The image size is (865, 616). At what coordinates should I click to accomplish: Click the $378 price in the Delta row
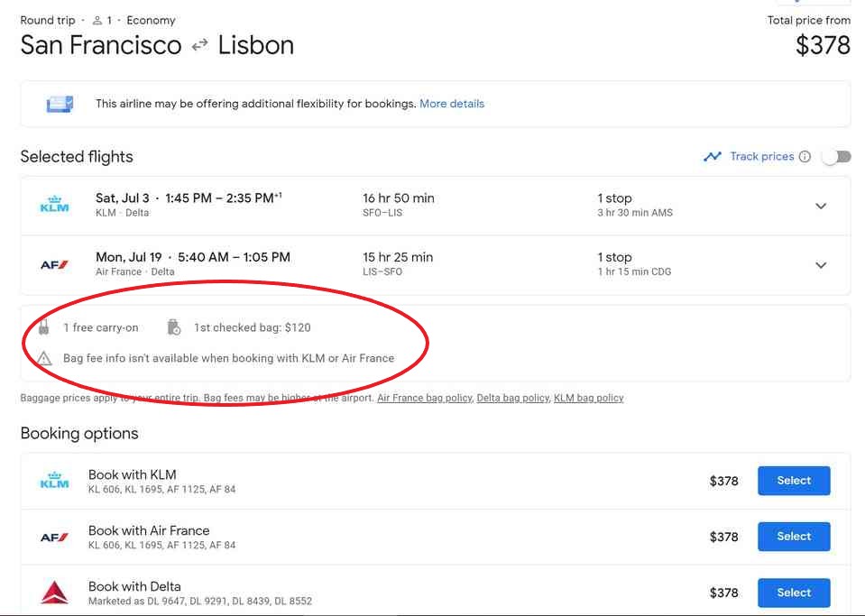coord(723,593)
